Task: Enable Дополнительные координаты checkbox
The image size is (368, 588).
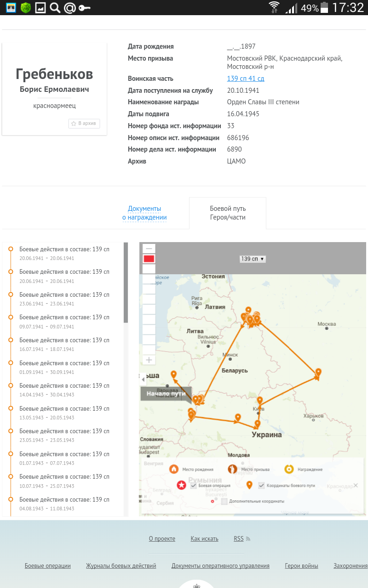Action: pyautogui.click(x=224, y=501)
